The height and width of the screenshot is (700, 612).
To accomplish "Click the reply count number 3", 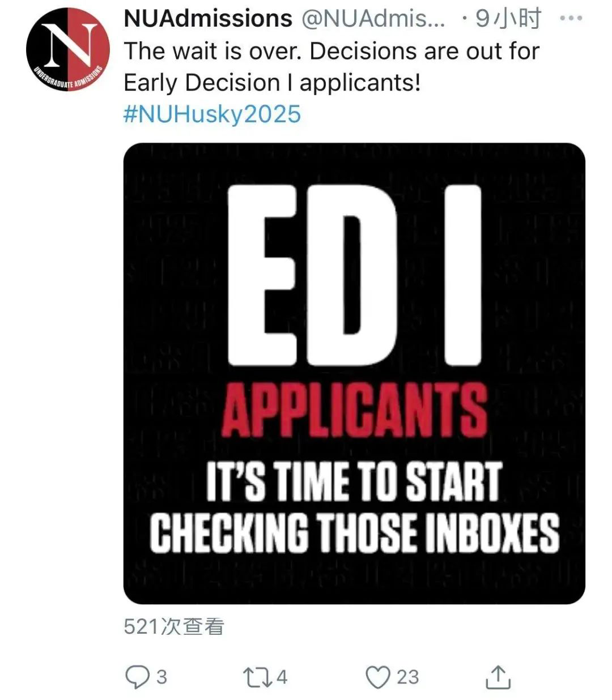I will (x=162, y=677).
